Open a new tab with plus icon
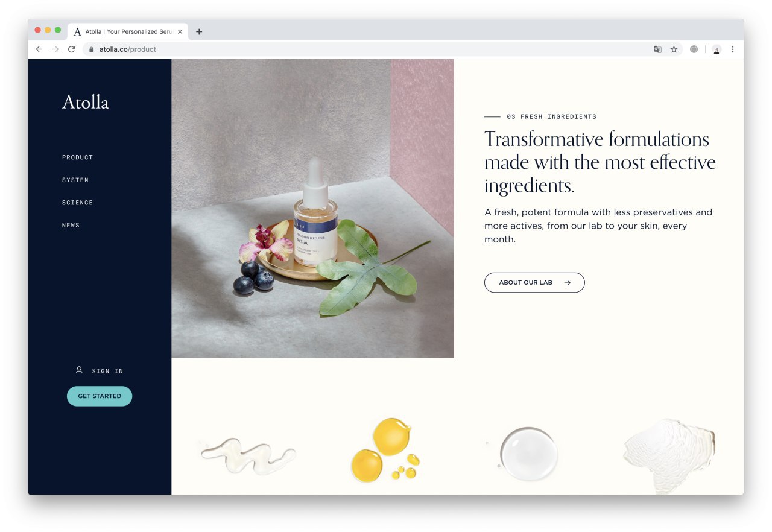The width and height of the screenshot is (772, 532). (199, 32)
